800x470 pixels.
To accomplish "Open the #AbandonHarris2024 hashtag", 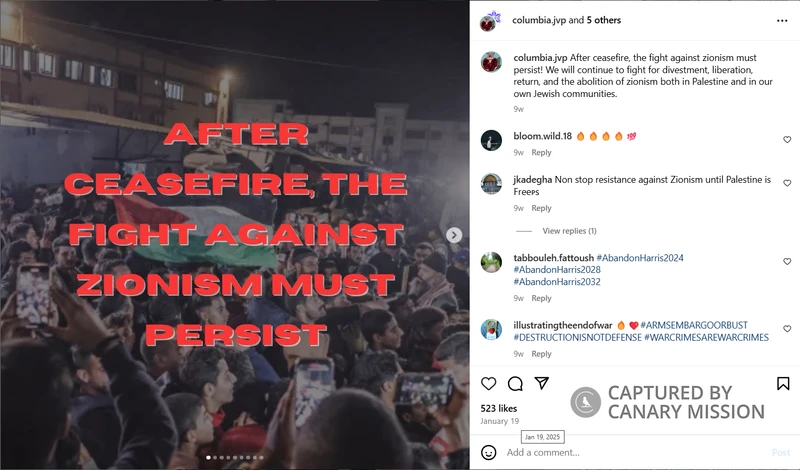I will click(640, 258).
